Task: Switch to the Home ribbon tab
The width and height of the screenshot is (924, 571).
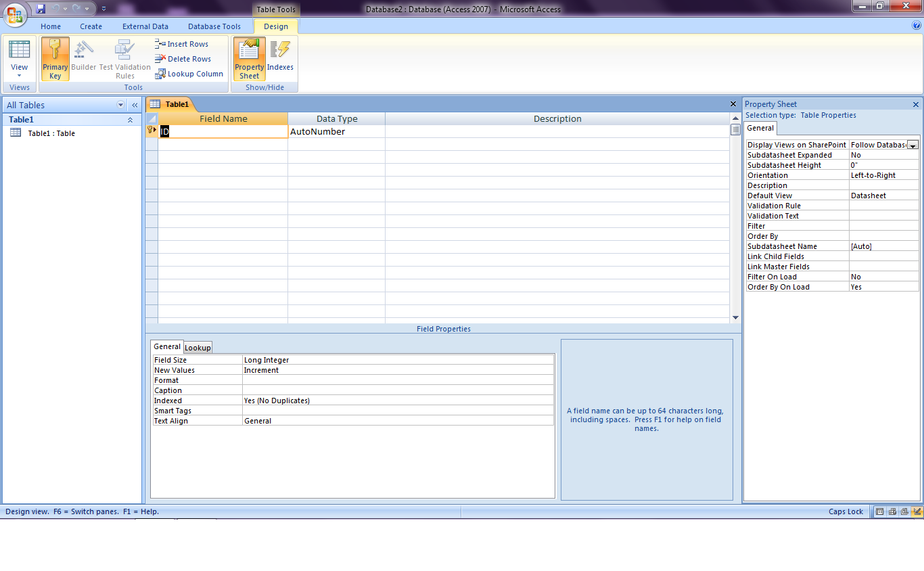Action: pyautogui.click(x=51, y=26)
